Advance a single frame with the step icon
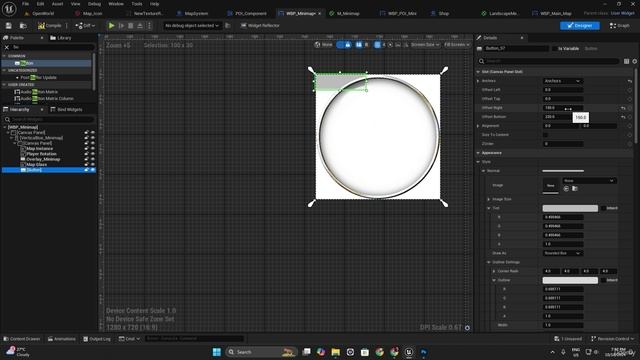The image size is (640, 360). (x=121, y=25)
